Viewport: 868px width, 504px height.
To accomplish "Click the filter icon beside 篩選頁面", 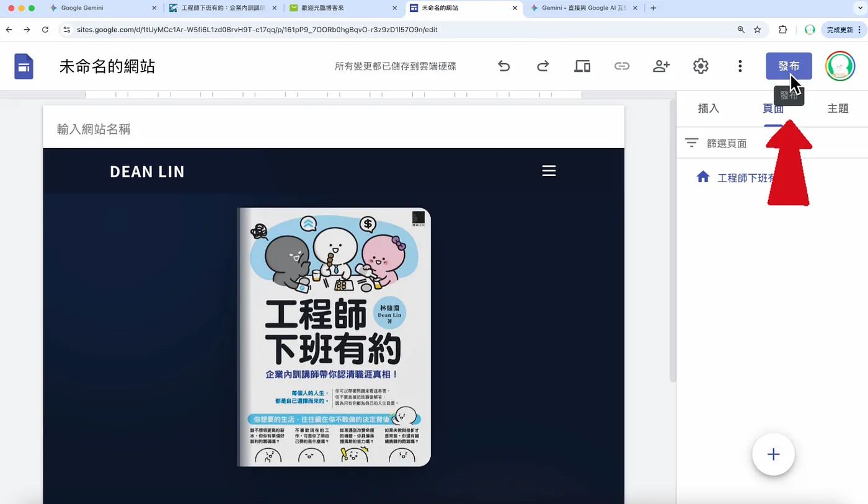I will click(691, 143).
